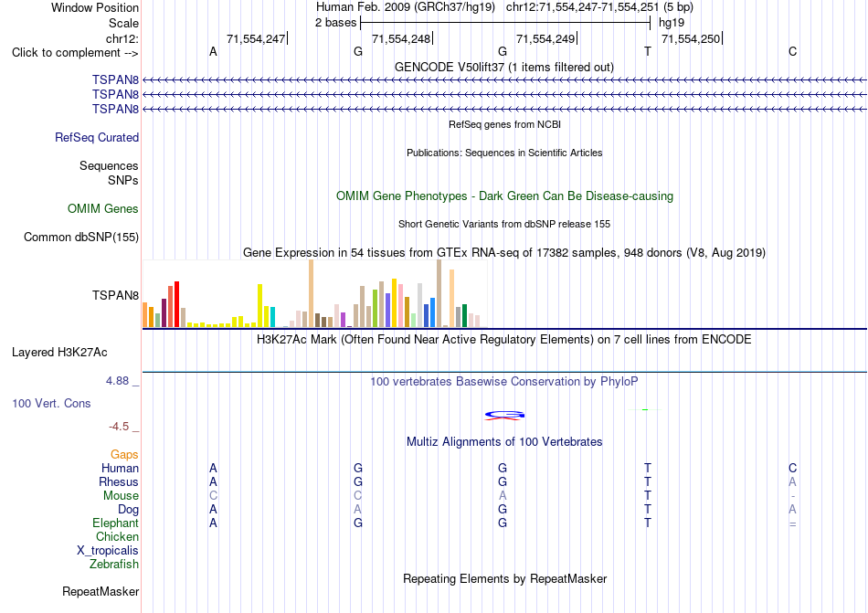Click the top TSPAN8 GENCODE transcript label
The height and width of the screenshot is (613, 868).
click(x=115, y=79)
